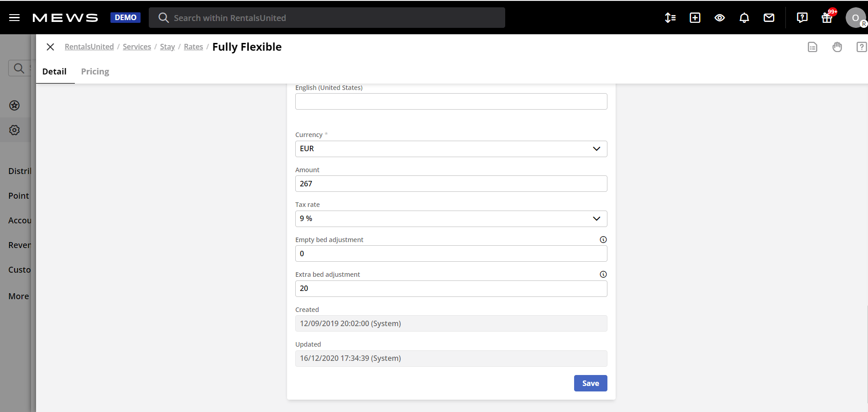Open notifications bell
868x412 pixels.
744,18
